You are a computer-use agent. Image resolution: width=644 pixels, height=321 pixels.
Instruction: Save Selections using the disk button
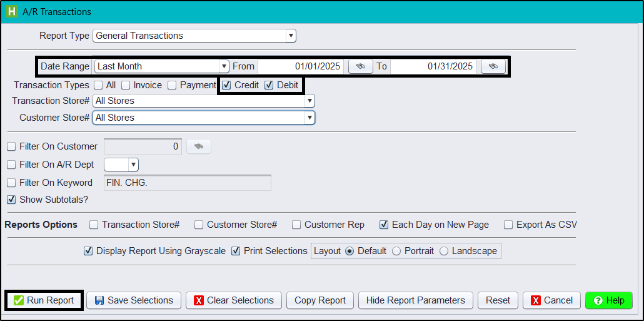tap(134, 300)
